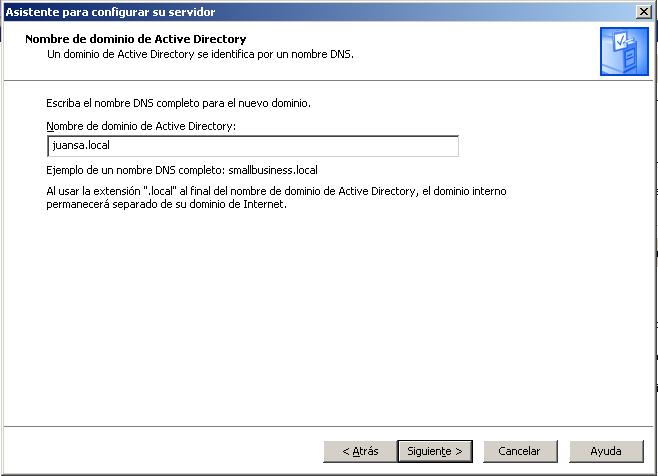The width and height of the screenshot is (658, 476).
Task: Click the server wizard icon in header
Action: click(624, 51)
